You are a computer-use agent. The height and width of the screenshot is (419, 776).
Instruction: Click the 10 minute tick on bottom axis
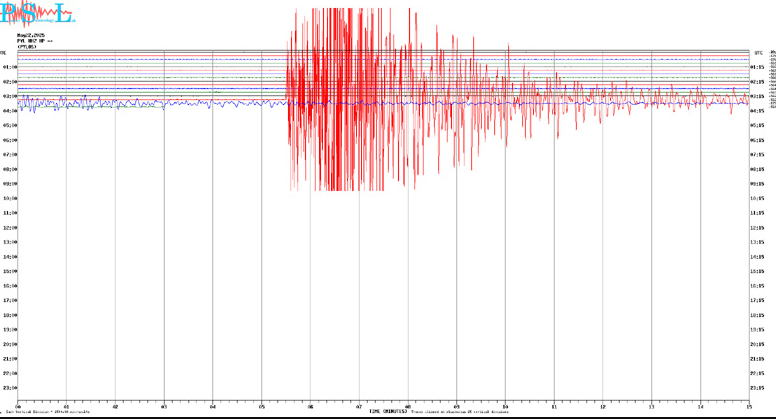click(x=505, y=407)
